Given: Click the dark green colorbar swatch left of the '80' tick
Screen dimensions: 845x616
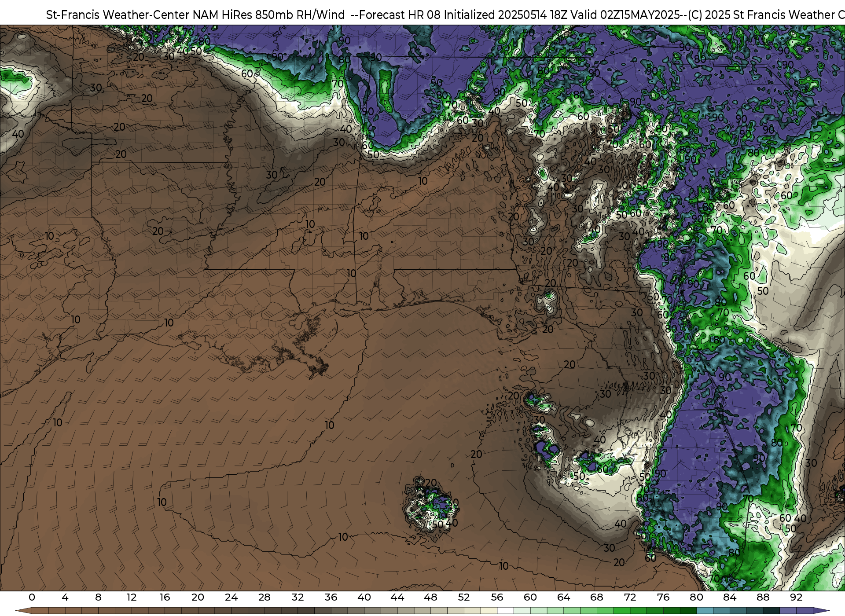Looking at the screenshot, I should coord(688,611).
